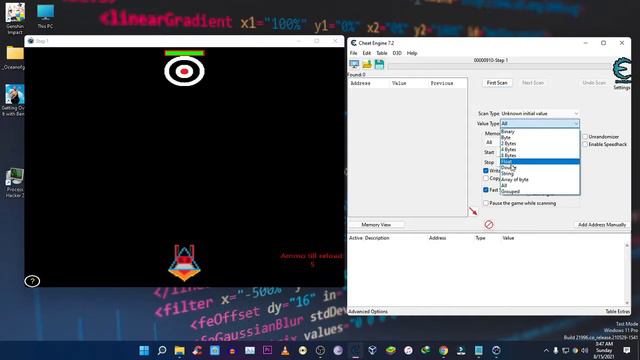Click the Undo Scan button

[594, 83]
